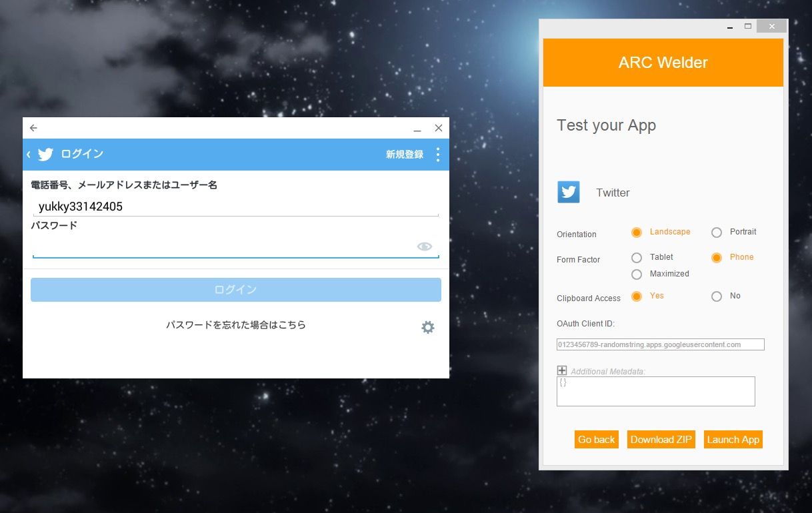Open the gear settings icon in Twitter login
Screen dimensions: 812x513
[428, 327]
